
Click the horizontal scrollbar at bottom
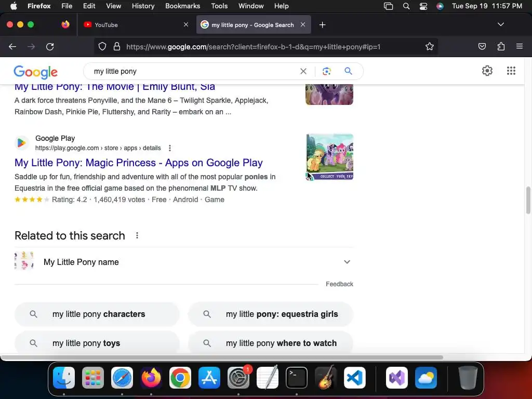[x=222, y=357]
